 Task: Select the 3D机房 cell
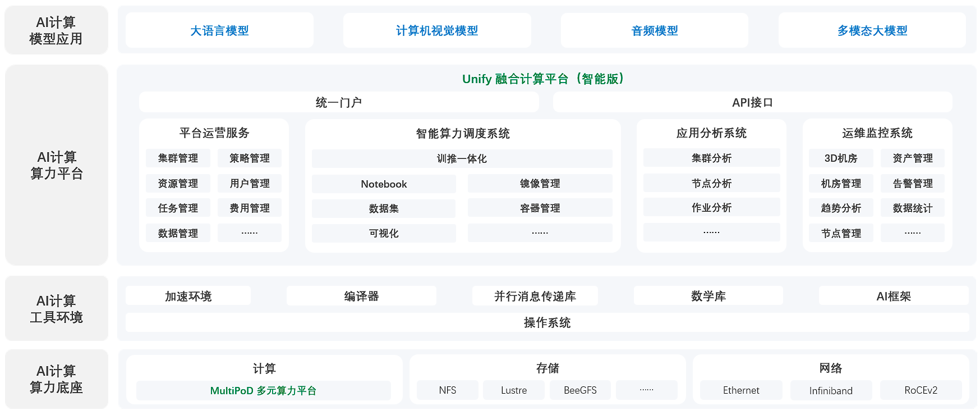tap(841, 158)
